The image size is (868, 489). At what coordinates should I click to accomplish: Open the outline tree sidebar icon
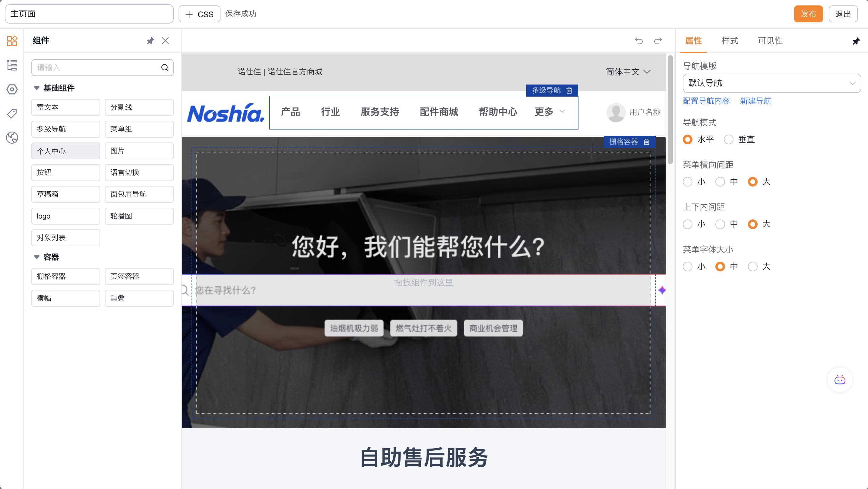coord(12,65)
